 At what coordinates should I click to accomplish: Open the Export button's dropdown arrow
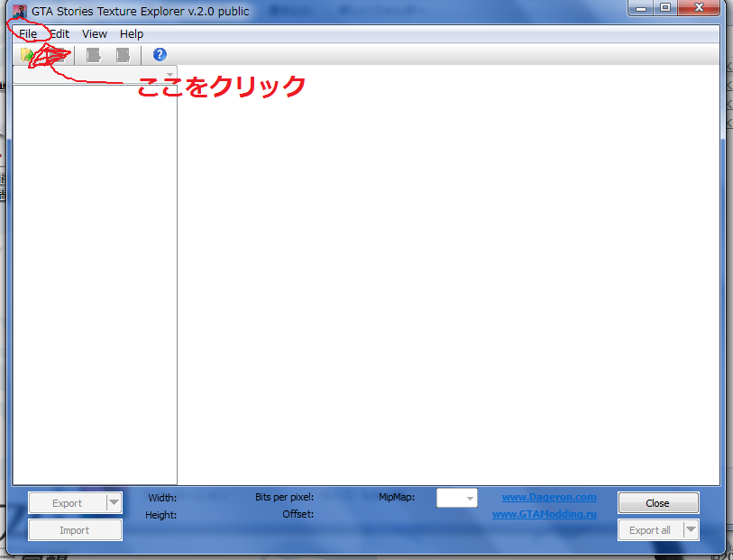point(115,503)
